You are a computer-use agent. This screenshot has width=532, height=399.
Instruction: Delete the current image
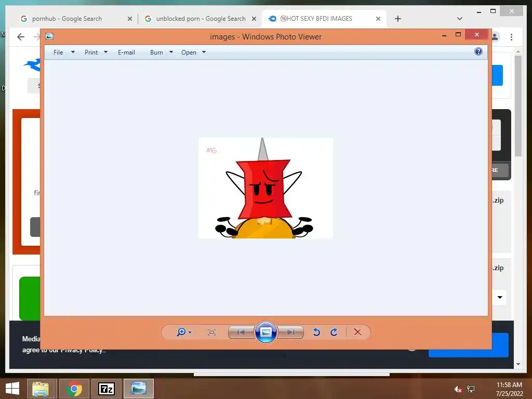(357, 332)
